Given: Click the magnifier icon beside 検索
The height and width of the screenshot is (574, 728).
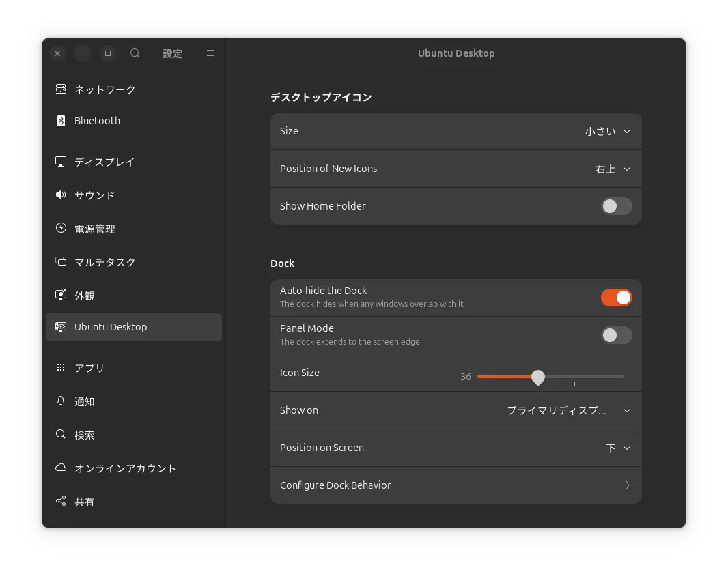Looking at the screenshot, I should pyautogui.click(x=60, y=434).
